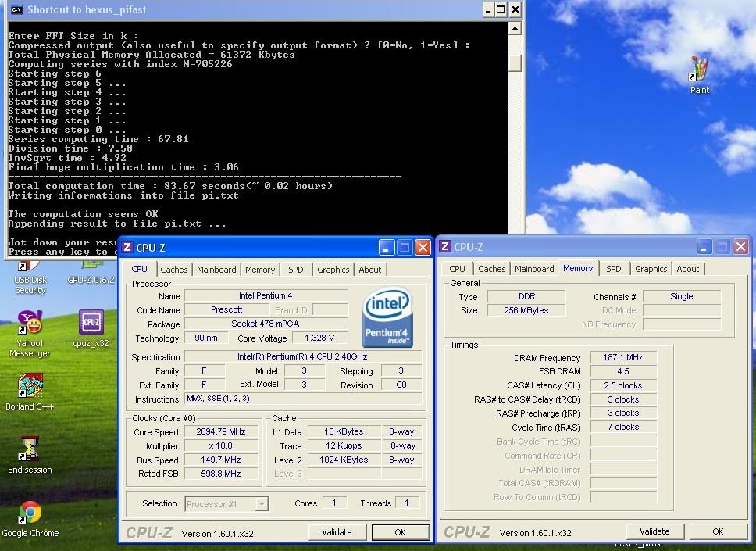The image size is (756, 551).
Task: Open Mainboard tab in left CPU-Z window
Action: coord(216,269)
